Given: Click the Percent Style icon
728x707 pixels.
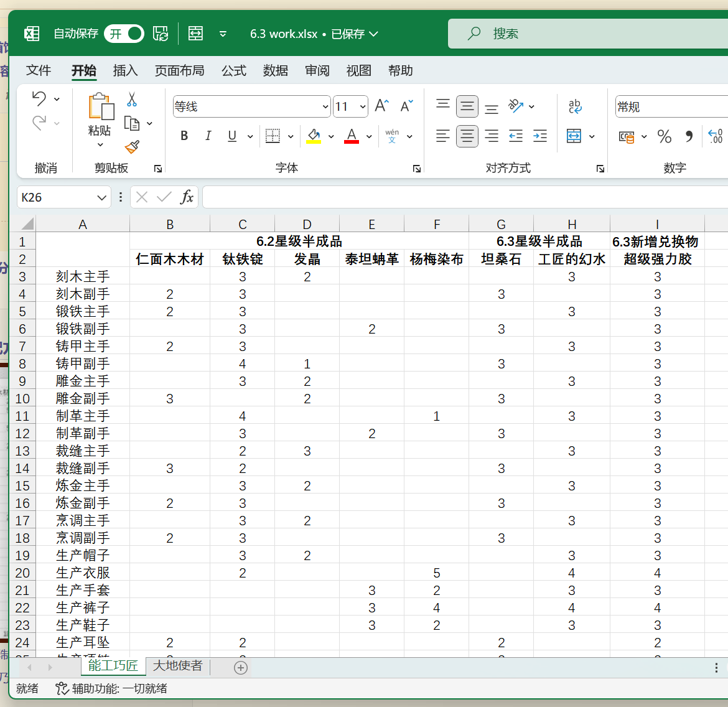Looking at the screenshot, I should tap(664, 136).
